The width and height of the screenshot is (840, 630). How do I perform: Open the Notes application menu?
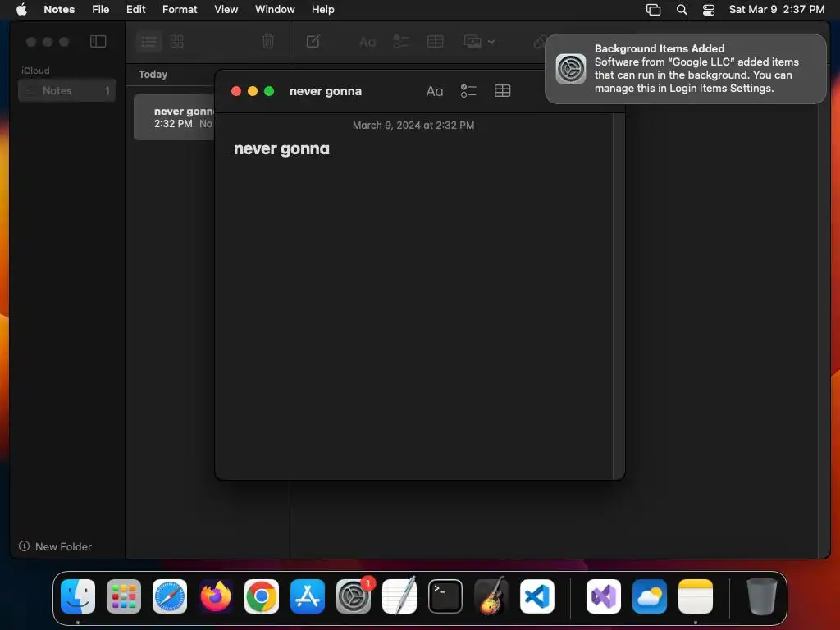(x=59, y=9)
